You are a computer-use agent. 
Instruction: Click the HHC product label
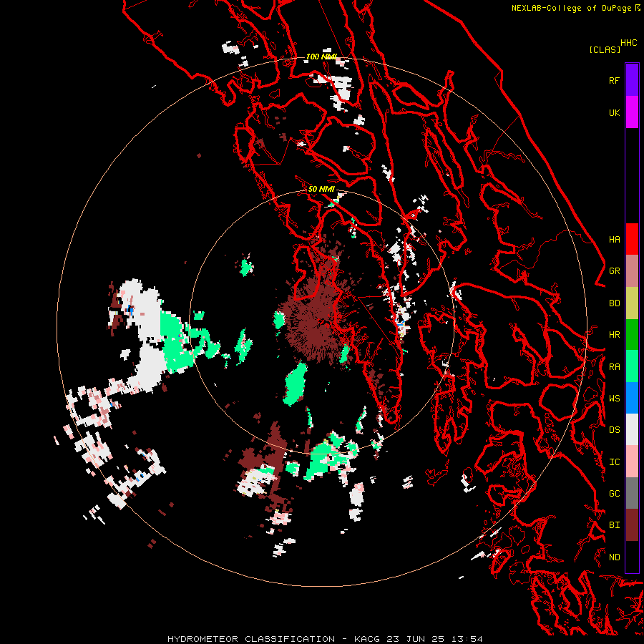(x=628, y=43)
